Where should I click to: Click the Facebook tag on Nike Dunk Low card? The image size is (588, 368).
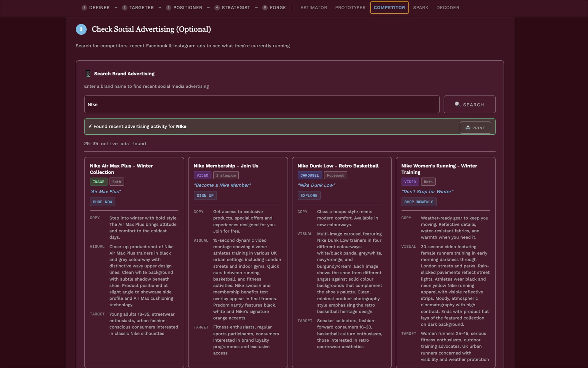[x=336, y=175]
